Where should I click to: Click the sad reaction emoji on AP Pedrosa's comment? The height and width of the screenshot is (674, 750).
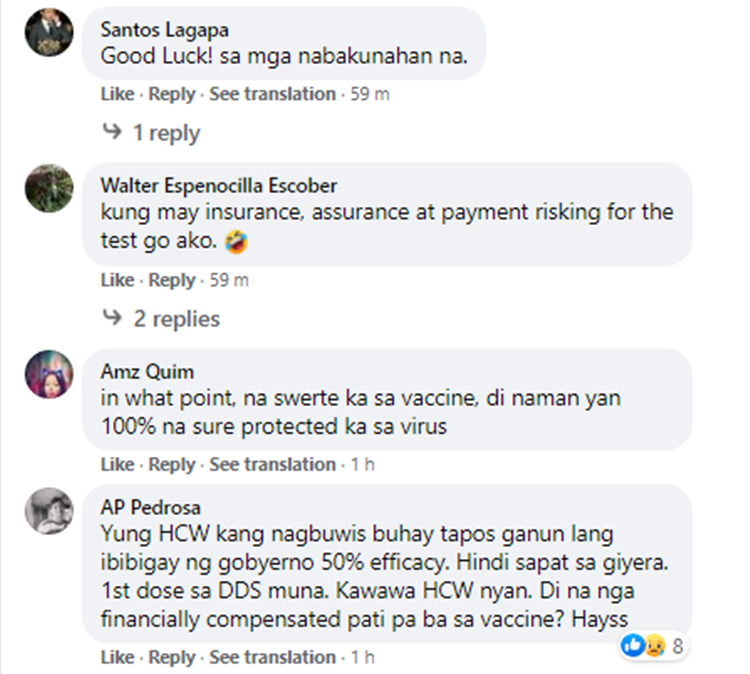(654, 646)
